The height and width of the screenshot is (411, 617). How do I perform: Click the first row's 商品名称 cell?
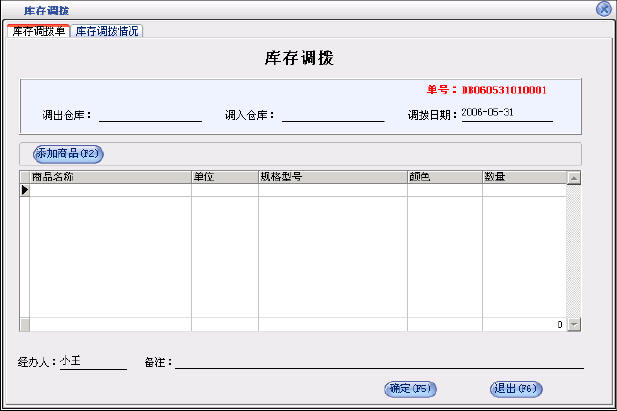110,190
